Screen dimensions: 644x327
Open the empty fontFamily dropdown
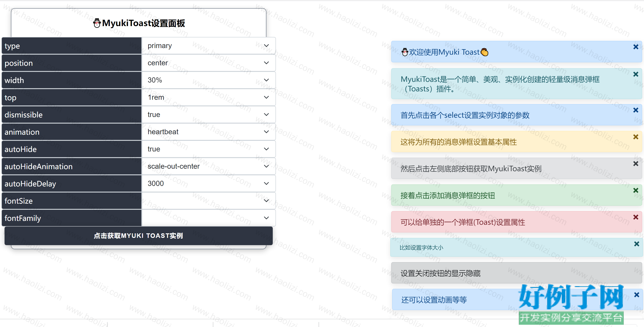[209, 218]
